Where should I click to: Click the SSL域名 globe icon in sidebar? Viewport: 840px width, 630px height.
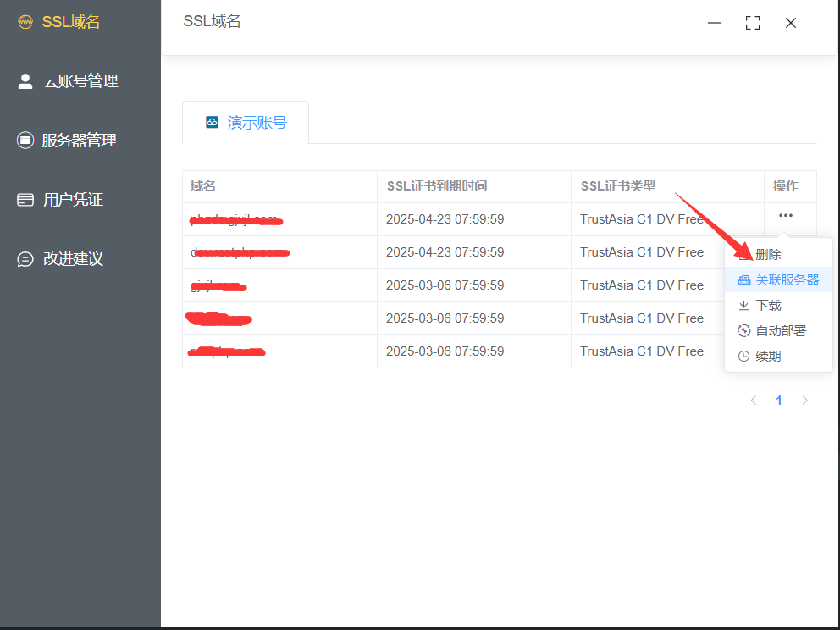[x=25, y=22]
